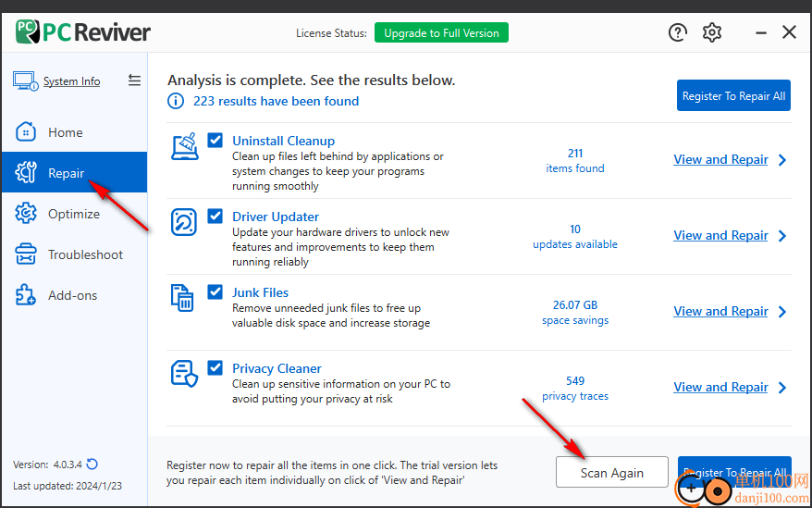
Task: Collapse sidebar with hamburger menu icon
Action: [x=134, y=81]
